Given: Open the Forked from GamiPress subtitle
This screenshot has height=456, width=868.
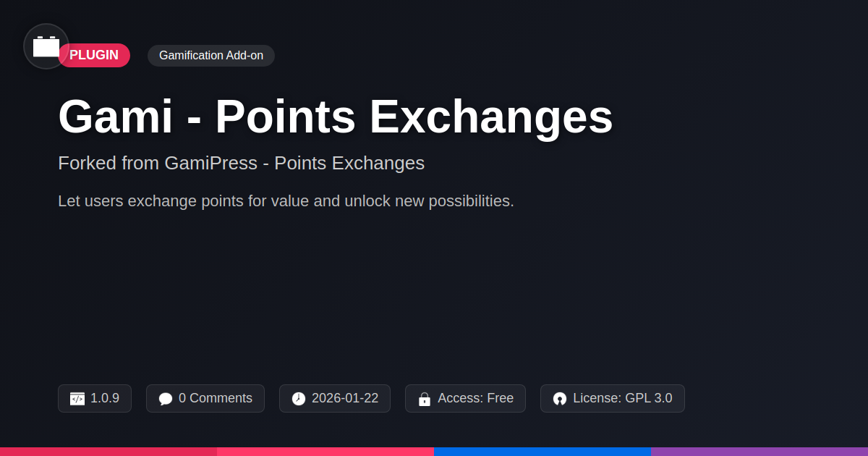Looking at the screenshot, I should coord(241,163).
